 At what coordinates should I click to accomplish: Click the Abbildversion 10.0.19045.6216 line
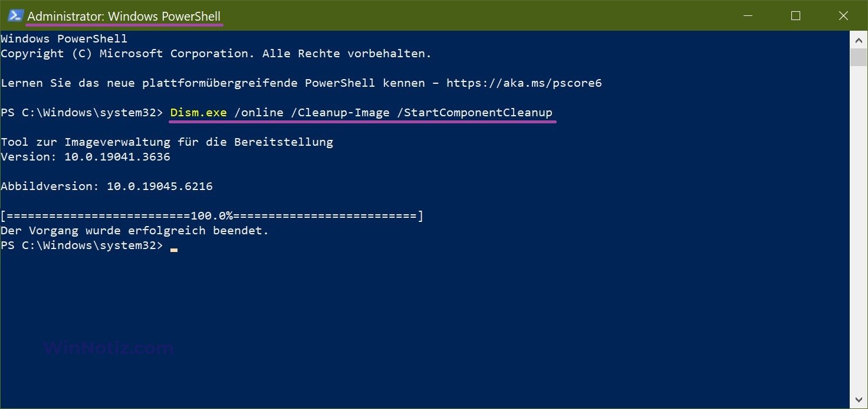tap(107, 186)
